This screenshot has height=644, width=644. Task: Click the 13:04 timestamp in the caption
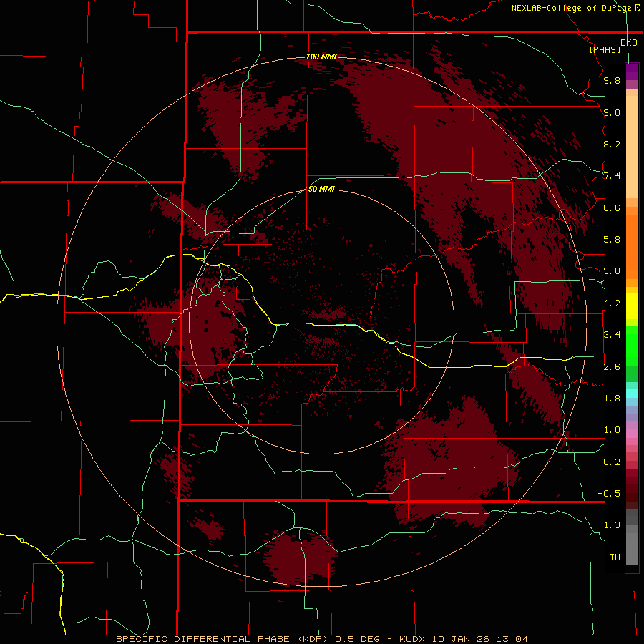[512, 639]
